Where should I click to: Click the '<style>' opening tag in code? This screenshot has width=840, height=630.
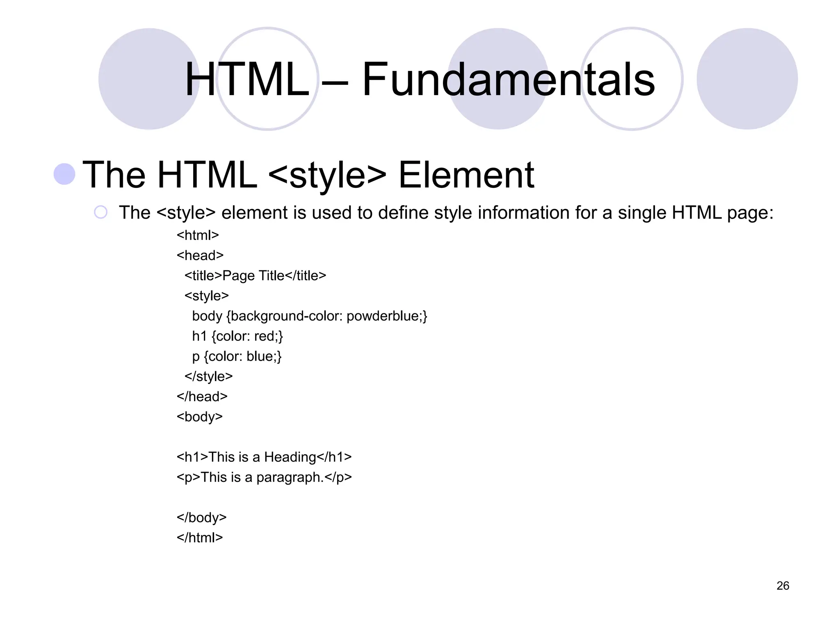tap(207, 296)
